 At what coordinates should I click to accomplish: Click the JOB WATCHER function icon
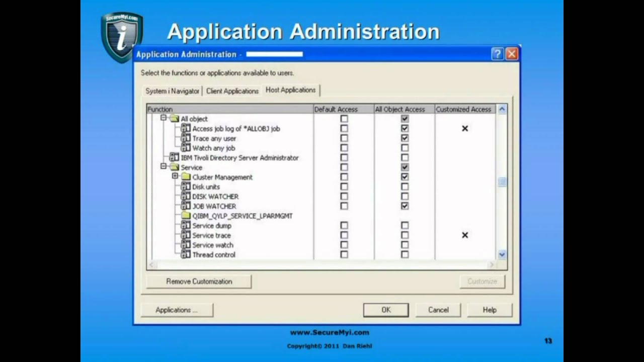pos(186,206)
